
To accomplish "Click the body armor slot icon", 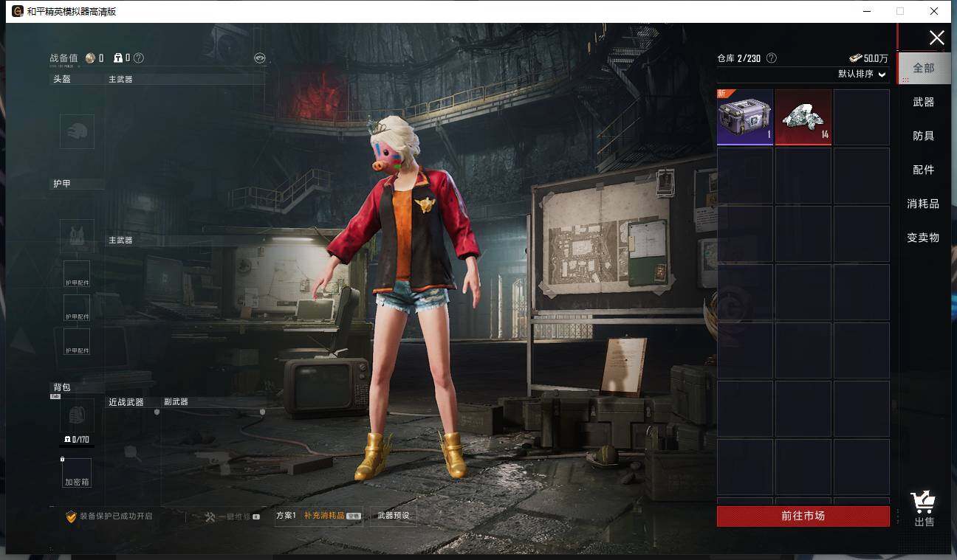I will coord(77,236).
